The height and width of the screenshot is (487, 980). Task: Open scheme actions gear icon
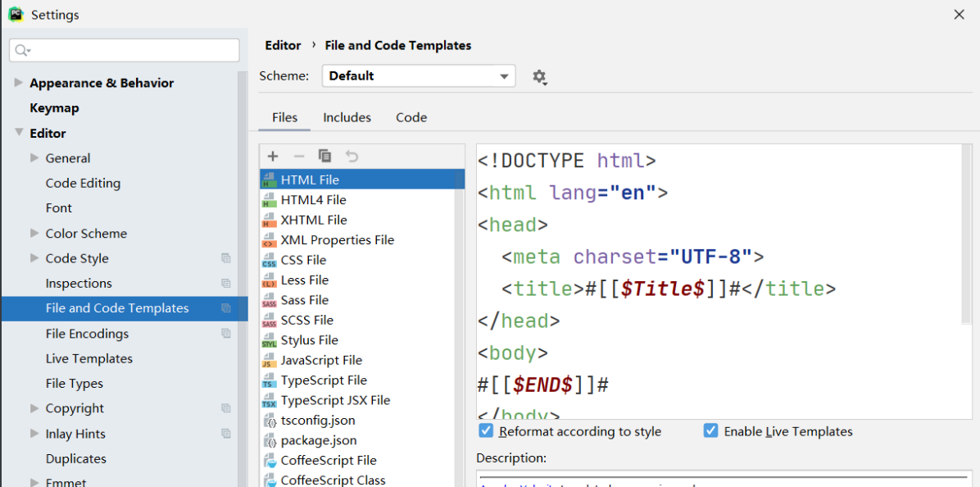tap(539, 77)
